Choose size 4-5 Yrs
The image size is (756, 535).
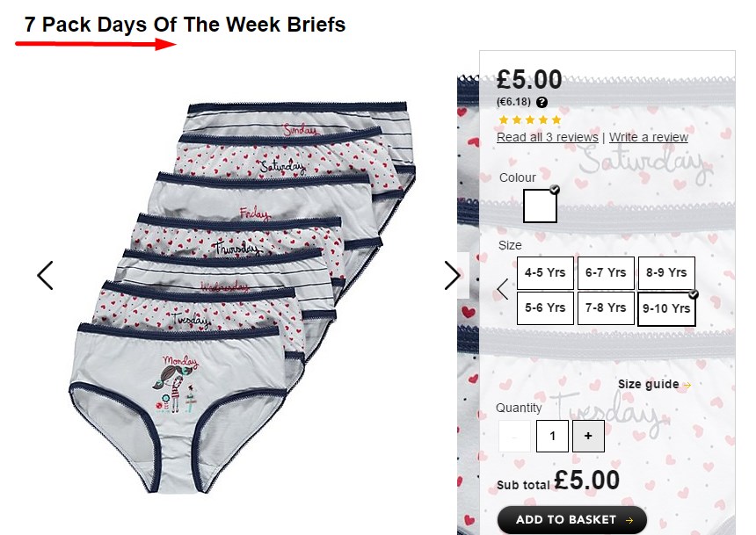point(545,273)
